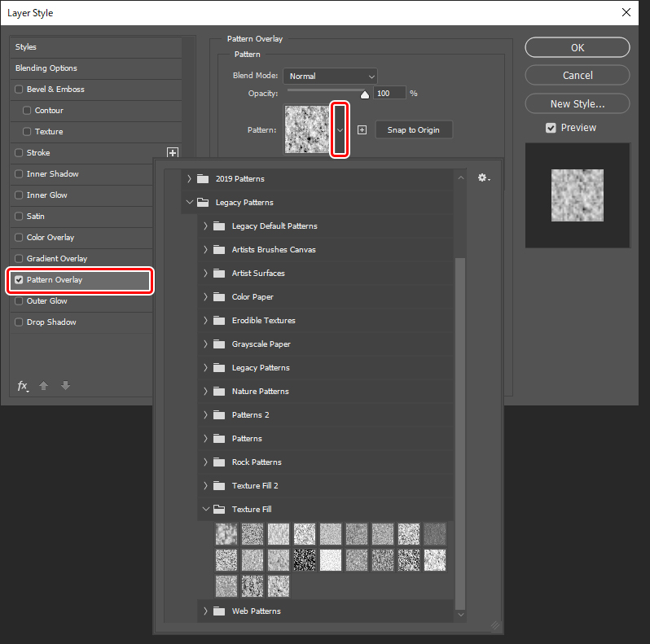Select Blending Options in the styles list
Viewport: 650px width, 644px height.
click(46, 68)
